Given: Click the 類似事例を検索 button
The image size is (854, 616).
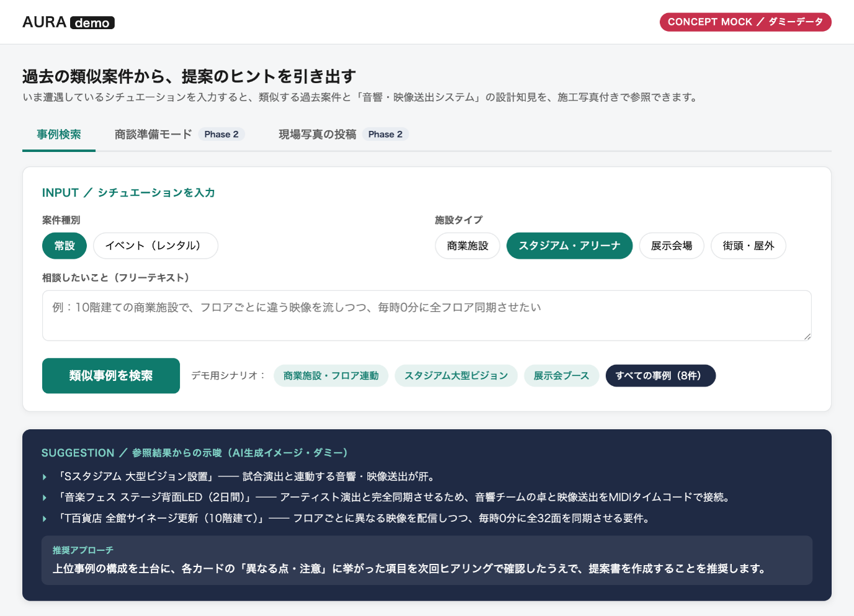Looking at the screenshot, I should click(111, 376).
